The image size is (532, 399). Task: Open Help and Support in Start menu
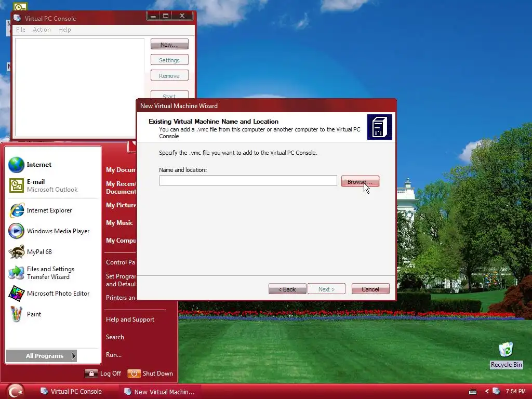tap(130, 320)
